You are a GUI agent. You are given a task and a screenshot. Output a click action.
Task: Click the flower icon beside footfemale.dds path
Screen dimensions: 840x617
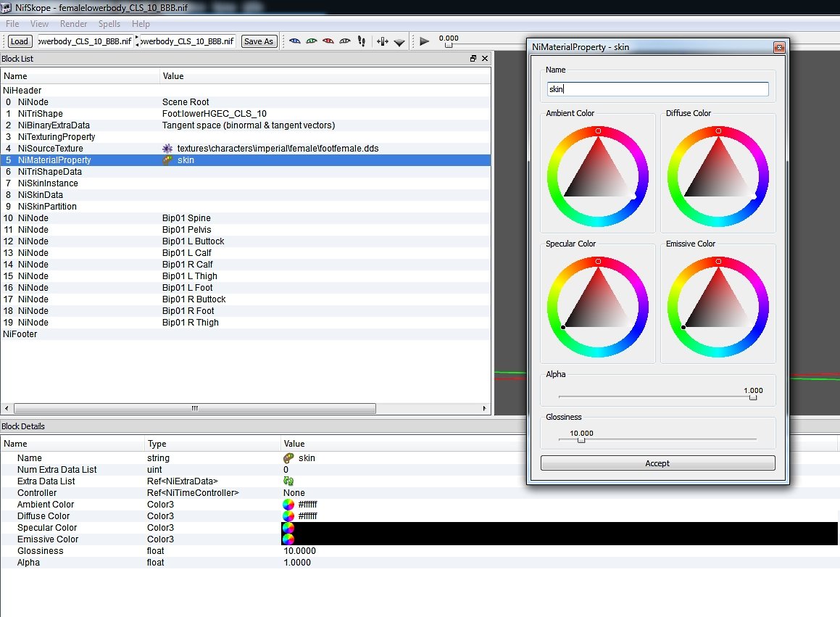pos(167,149)
